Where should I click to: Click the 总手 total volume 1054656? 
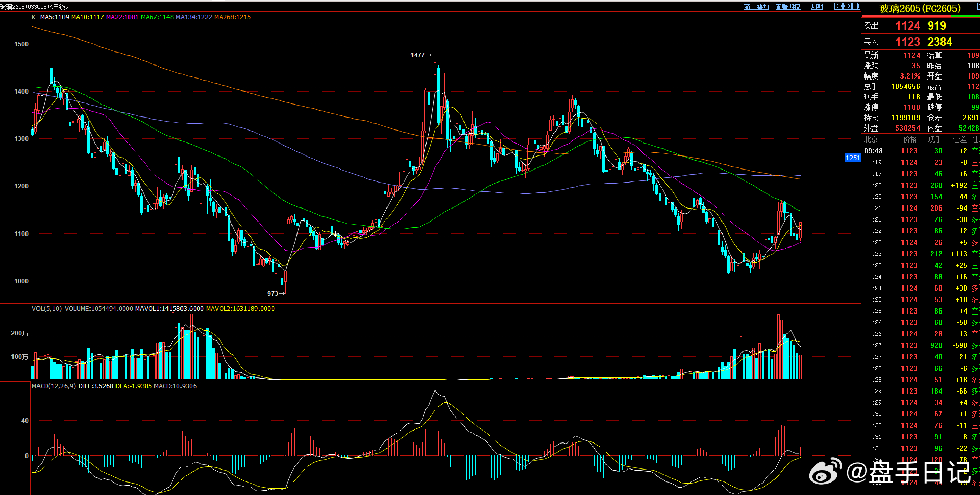point(905,86)
